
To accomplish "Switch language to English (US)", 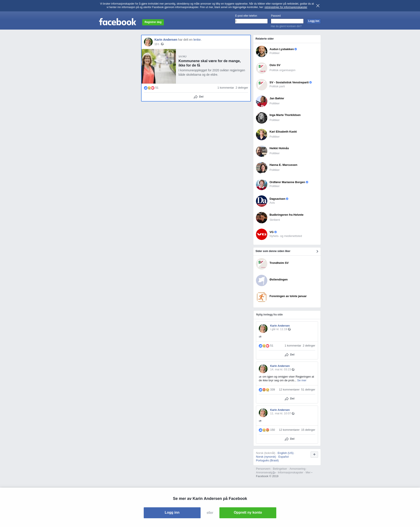I will point(285,453).
